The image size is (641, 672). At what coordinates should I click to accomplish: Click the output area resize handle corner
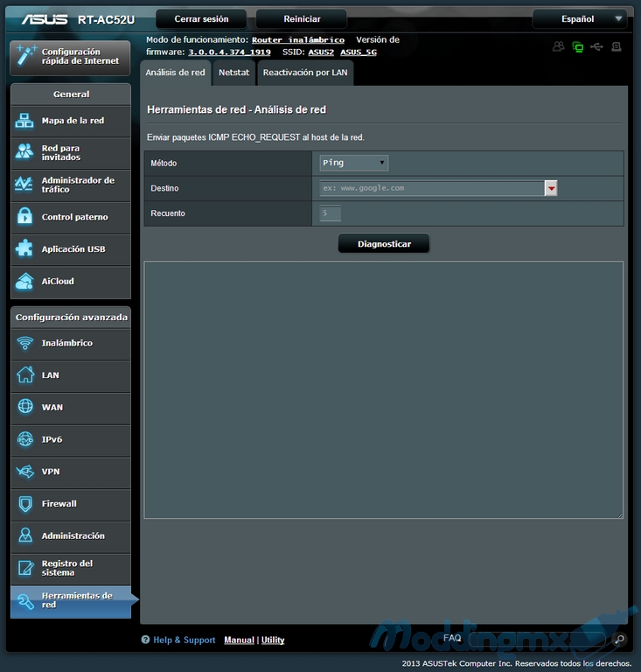click(620, 515)
